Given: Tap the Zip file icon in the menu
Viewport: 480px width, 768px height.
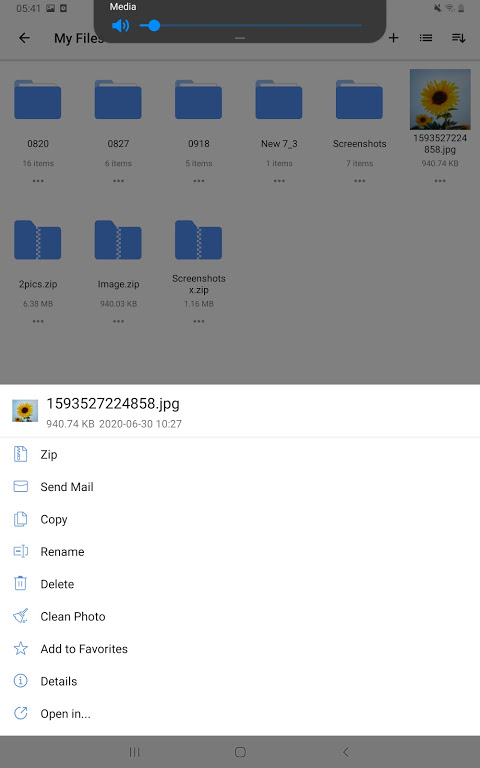Looking at the screenshot, I should click(20, 454).
